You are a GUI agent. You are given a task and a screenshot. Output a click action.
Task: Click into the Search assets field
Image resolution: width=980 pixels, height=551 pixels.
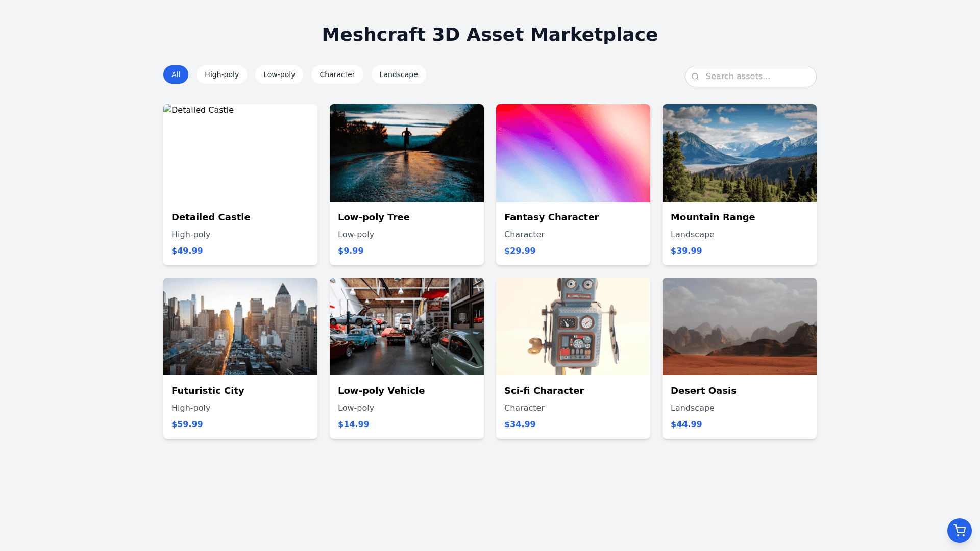pos(755,77)
